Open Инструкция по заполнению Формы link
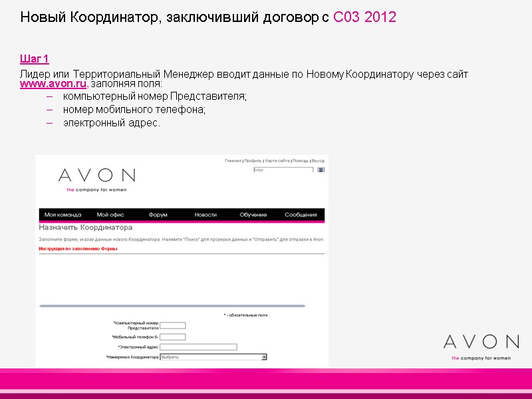This screenshot has width=532, height=399. pyautogui.click(x=78, y=249)
